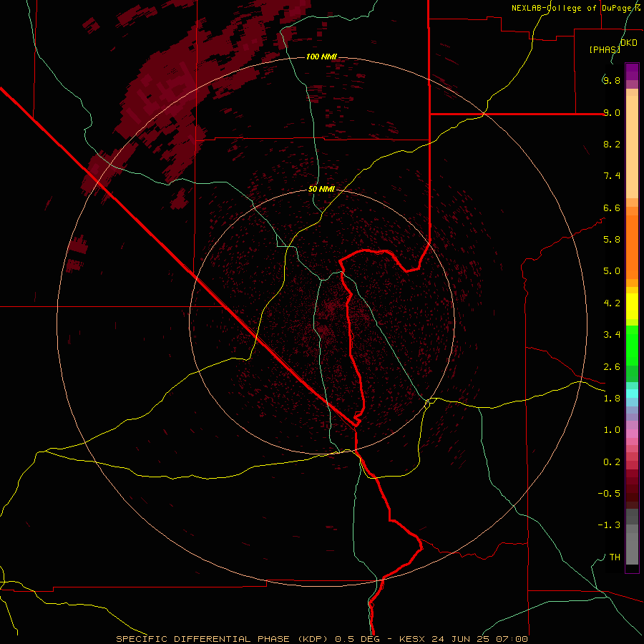Click the 50 NMI range ring label
The height and width of the screenshot is (644, 644).
[x=321, y=189]
